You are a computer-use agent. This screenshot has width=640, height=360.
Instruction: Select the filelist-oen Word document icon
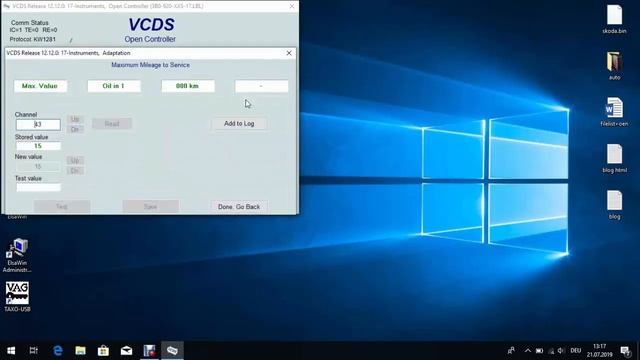[614, 112]
